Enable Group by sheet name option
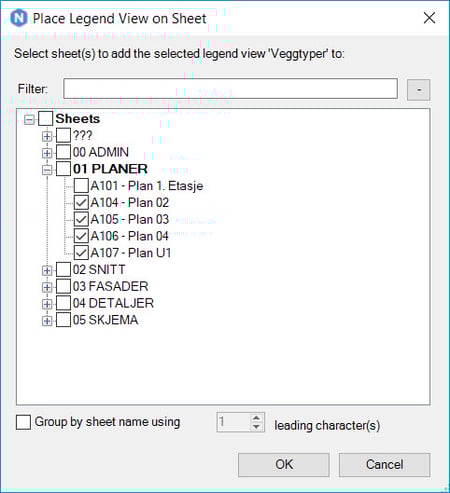 tap(23, 422)
